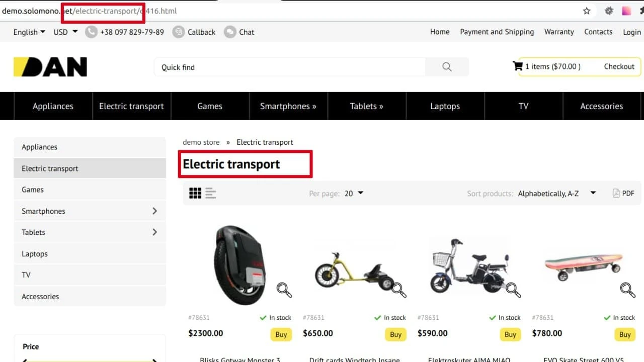
Task: Open the English language dropdown
Action: coord(29,32)
